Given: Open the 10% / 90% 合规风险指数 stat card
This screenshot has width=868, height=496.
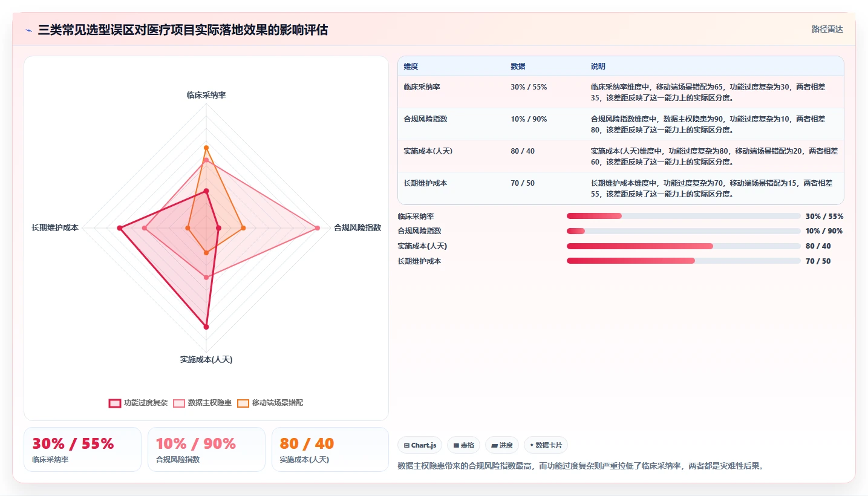Looking at the screenshot, I should [x=206, y=449].
